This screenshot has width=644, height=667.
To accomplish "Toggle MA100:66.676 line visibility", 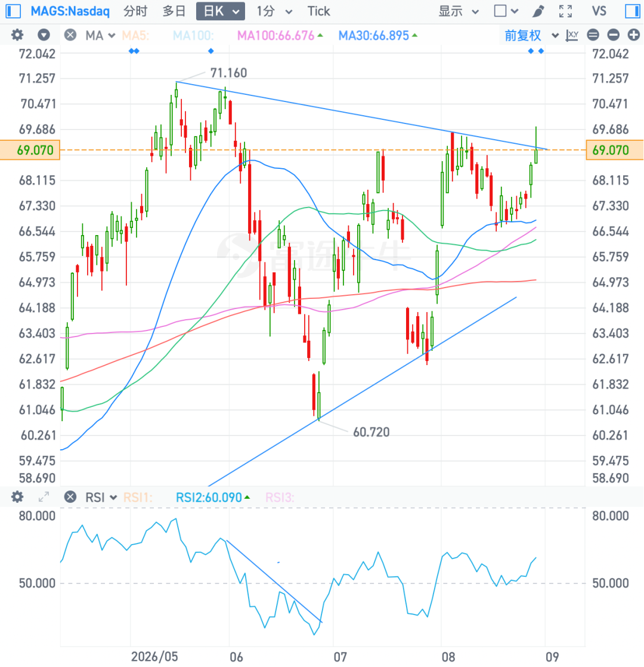I will [280, 35].
